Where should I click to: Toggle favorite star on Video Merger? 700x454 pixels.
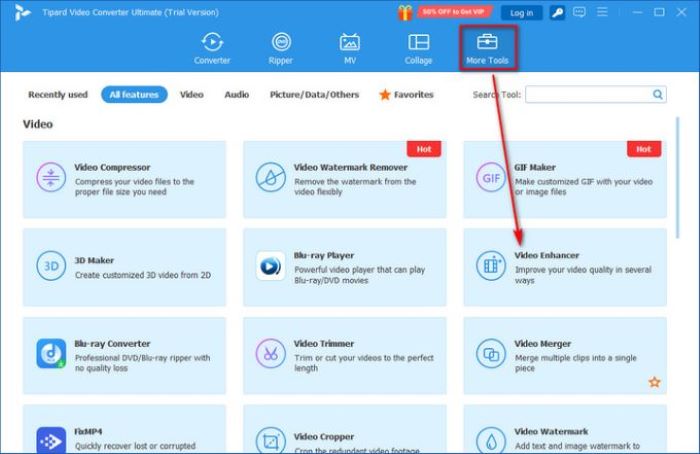click(654, 382)
